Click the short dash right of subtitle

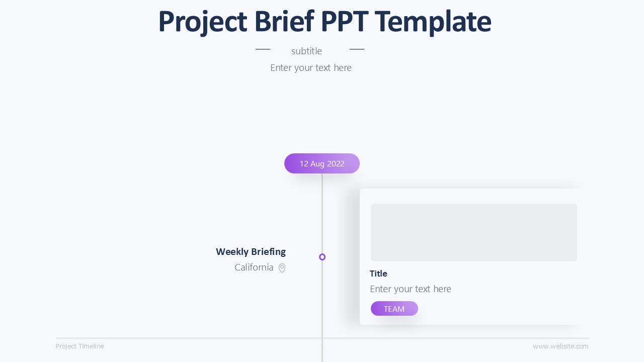coord(357,49)
